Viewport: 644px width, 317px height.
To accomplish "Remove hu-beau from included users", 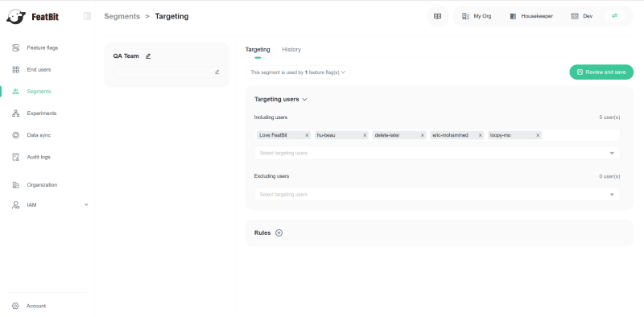I will pos(365,135).
